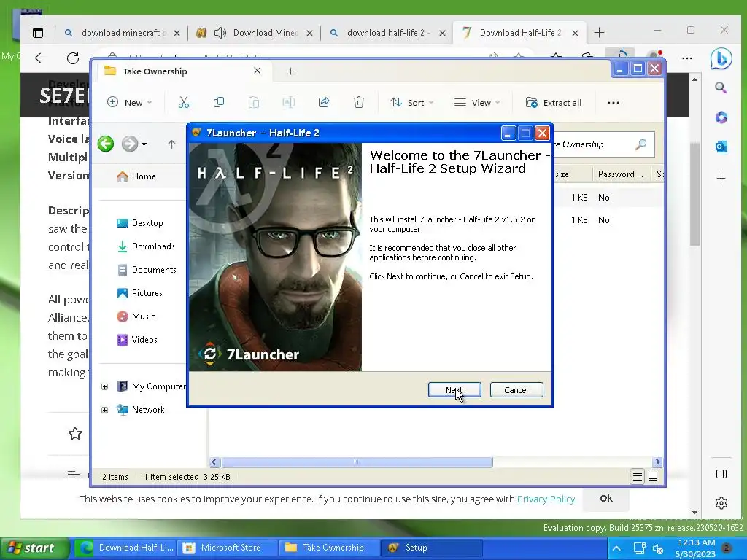Image resolution: width=747 pixels, height=560 pixels.
Task: Click the add sidebar app plus icon
Action: 721,179
